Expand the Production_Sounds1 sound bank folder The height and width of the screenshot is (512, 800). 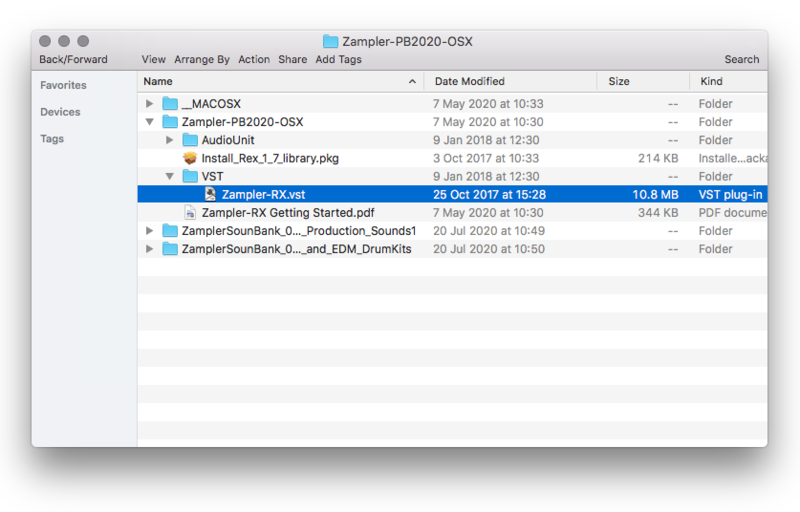(149, 231)
